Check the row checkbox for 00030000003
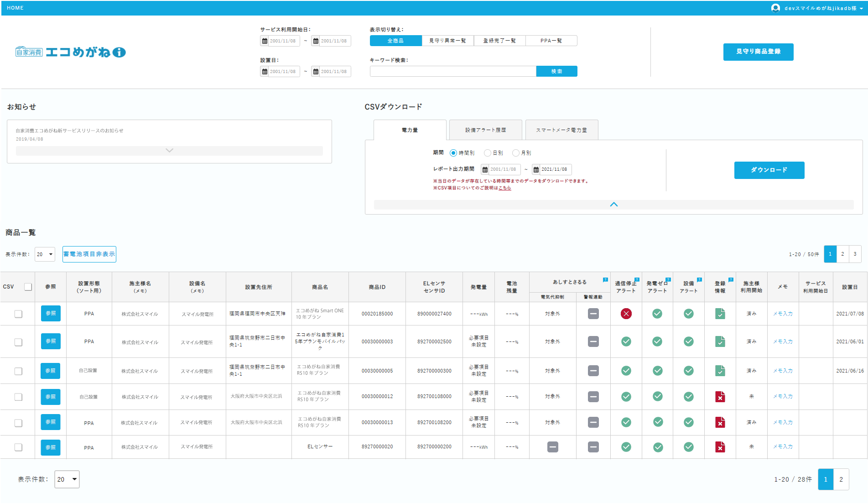The width and height of the screenshot is (868, 504). [18, 342]
